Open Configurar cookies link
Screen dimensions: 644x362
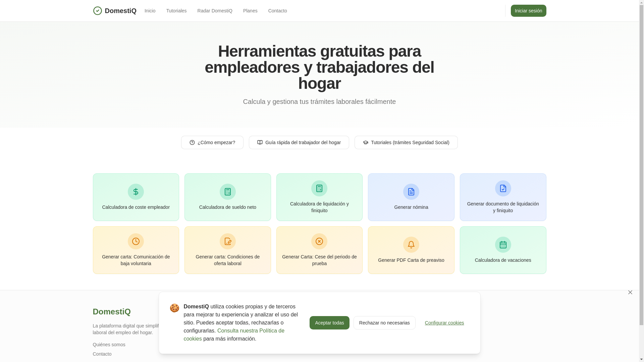point(444,323)
